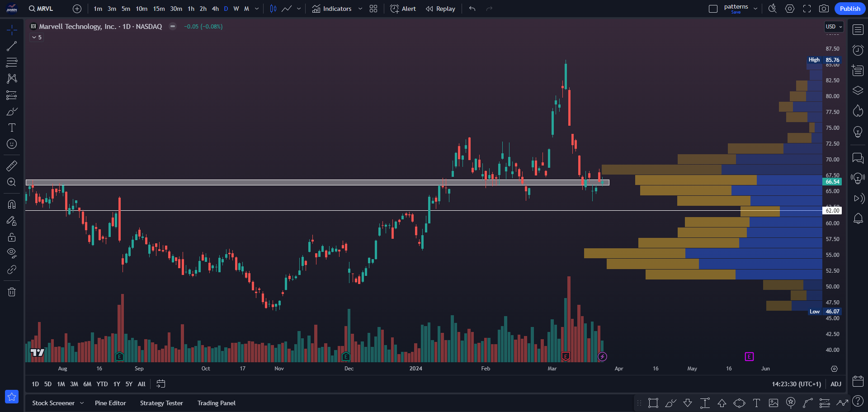This screenshot has width=868, height=412.
Task: Click the link drawings icon
Action: tap(12, 270)
